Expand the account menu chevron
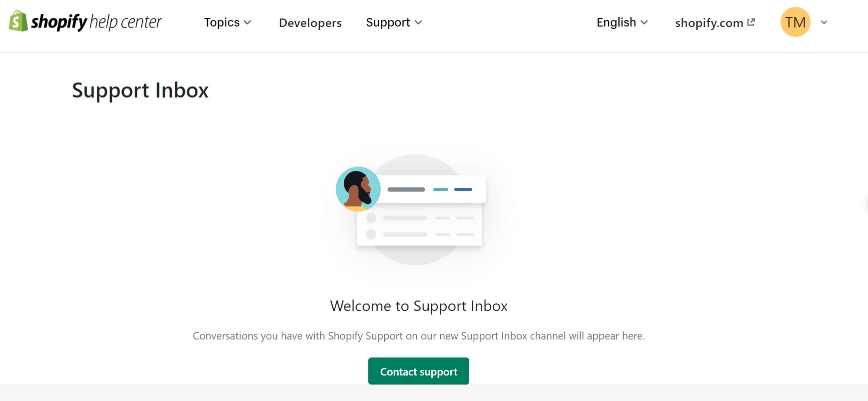 [824, 22]
